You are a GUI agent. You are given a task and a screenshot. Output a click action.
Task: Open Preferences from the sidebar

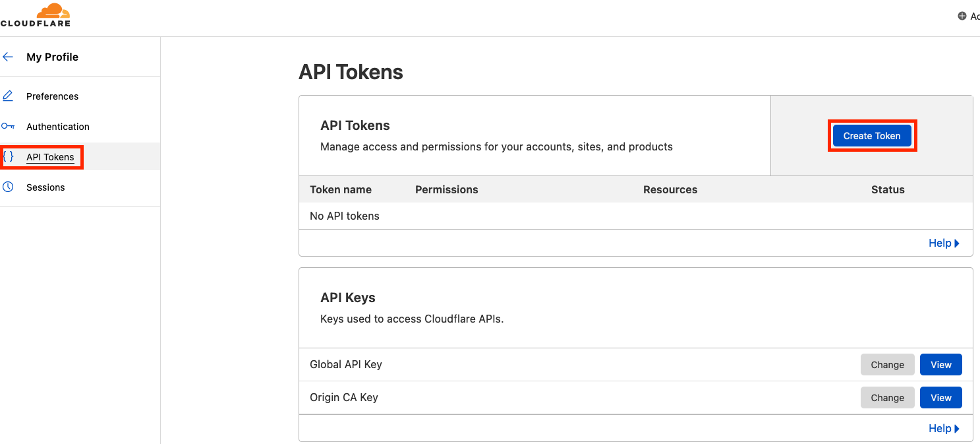pyautogui.click(x=52, y=96)
